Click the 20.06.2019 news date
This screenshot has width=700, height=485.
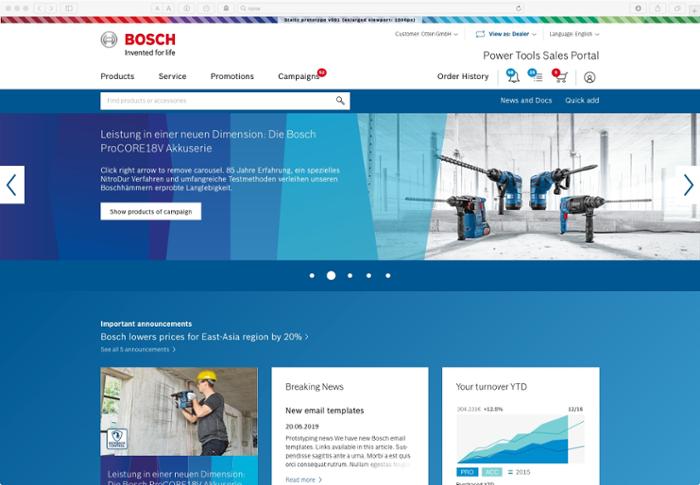pos(302,426)
